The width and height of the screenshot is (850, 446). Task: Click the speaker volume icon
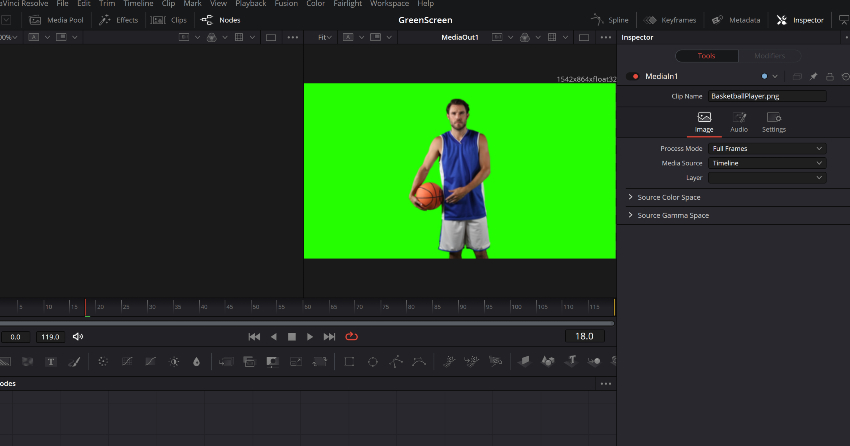click(x=78, y=337)
